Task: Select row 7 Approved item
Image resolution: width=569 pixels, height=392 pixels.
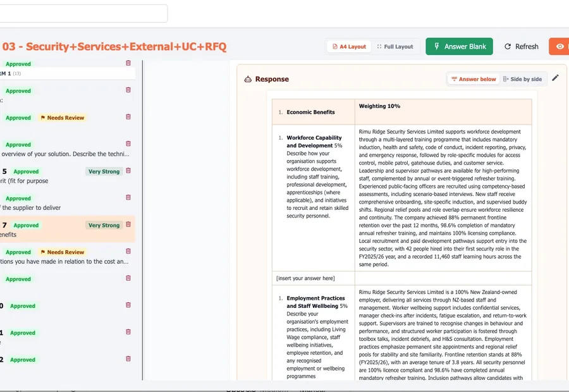Action: pyautogui.click(x=67, y=230)
